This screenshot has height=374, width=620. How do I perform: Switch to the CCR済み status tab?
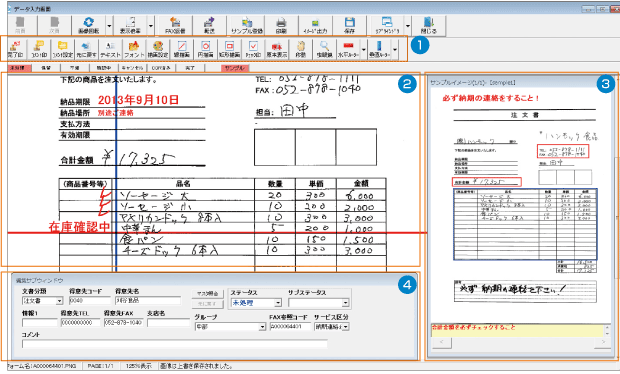click(161, 68)
